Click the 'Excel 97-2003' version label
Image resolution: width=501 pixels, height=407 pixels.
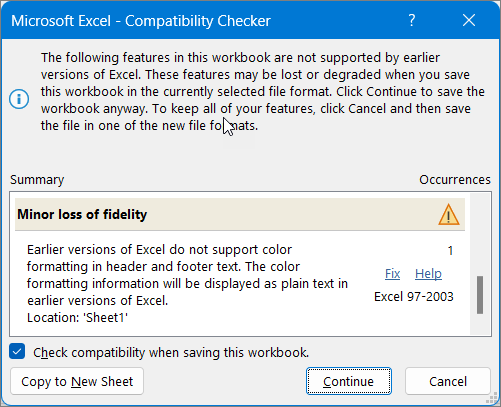[414, 297]
